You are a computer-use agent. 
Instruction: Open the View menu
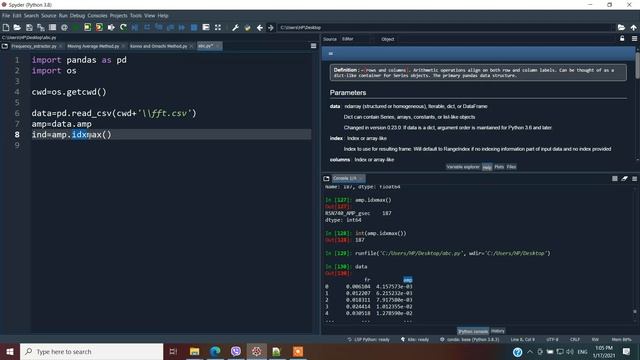point(149,16)
